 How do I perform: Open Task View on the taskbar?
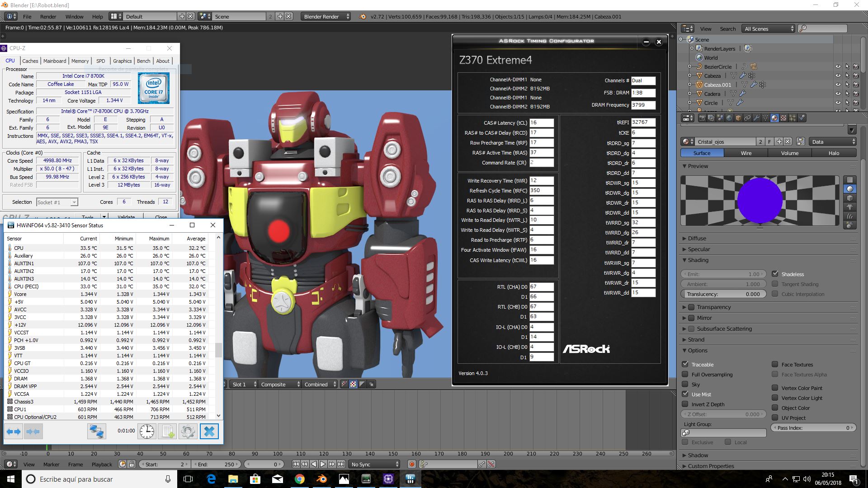click(x=189, y=479)
